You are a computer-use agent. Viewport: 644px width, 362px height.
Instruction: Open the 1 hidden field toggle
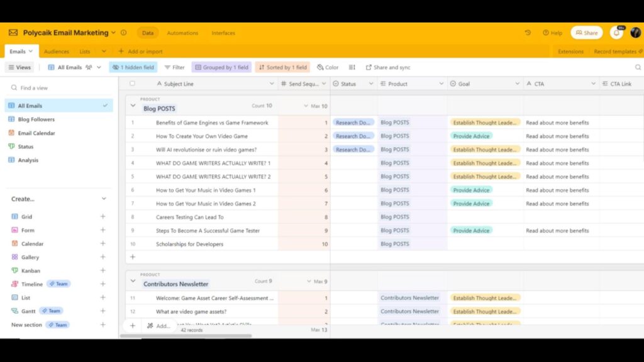tap(133, 67)
